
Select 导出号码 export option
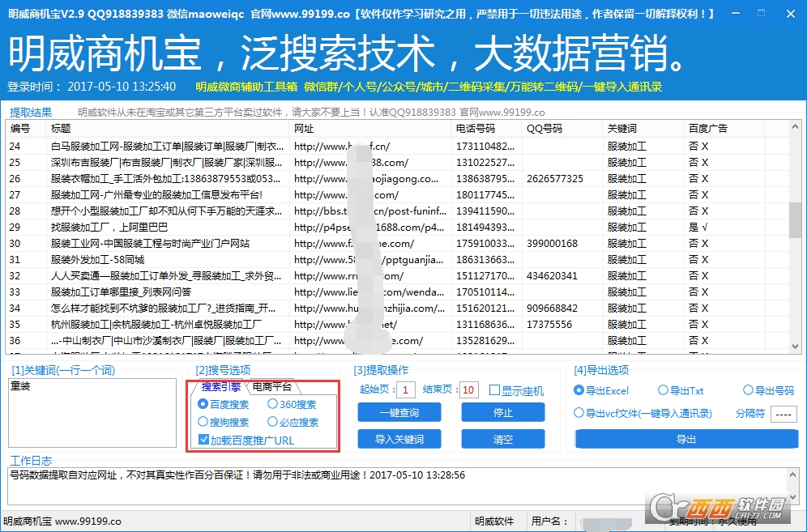768,390
